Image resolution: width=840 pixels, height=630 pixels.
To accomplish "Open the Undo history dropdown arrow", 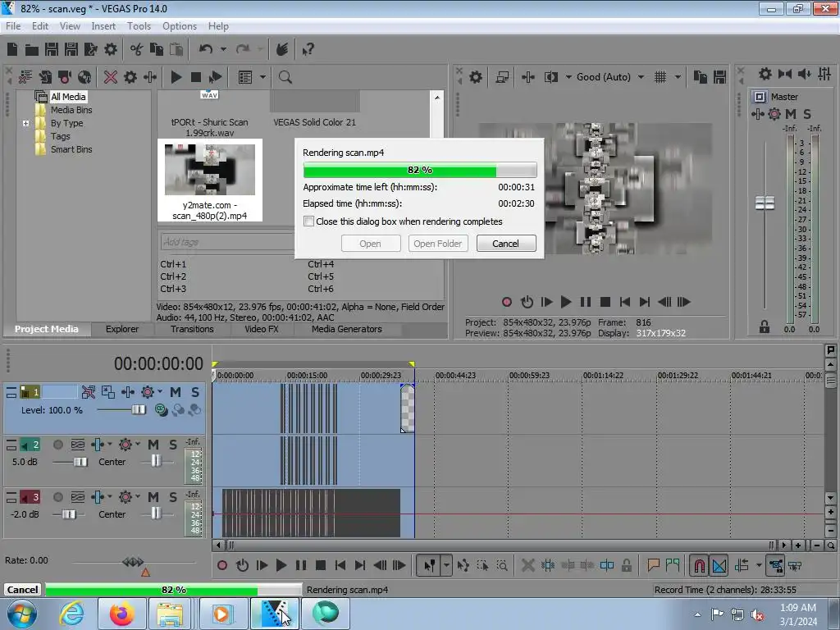I will pyautogui.click(x=223, y=49).
